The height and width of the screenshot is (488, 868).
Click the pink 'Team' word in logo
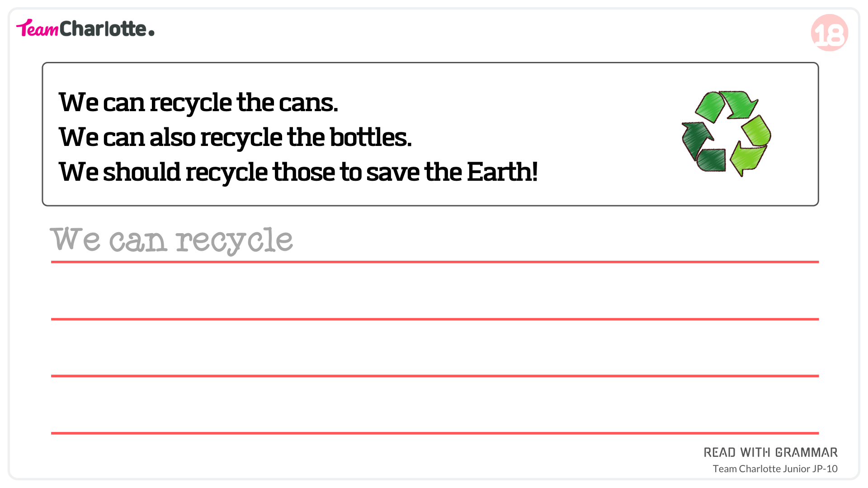coord(38,28)
